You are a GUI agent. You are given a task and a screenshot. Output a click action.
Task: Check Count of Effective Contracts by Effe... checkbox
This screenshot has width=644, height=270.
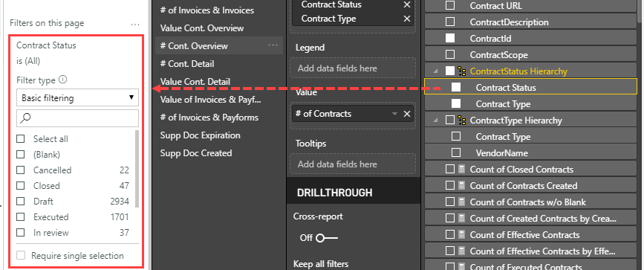click(450, 251)
